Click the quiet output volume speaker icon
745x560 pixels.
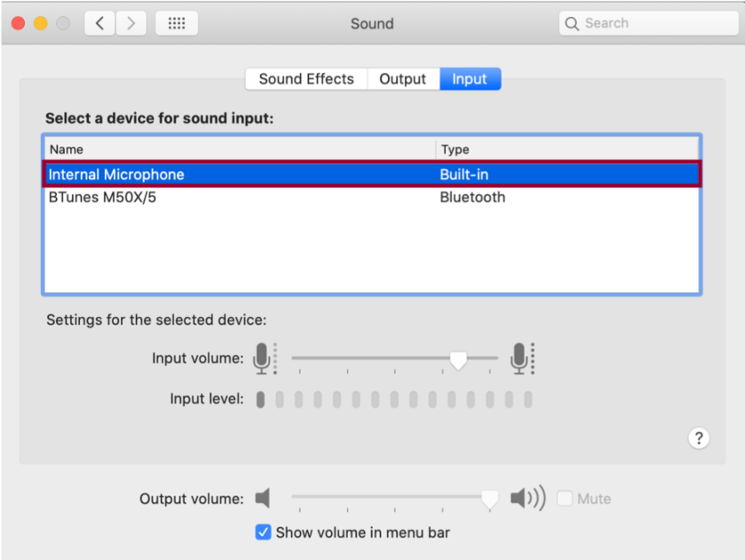click(263, 499)
